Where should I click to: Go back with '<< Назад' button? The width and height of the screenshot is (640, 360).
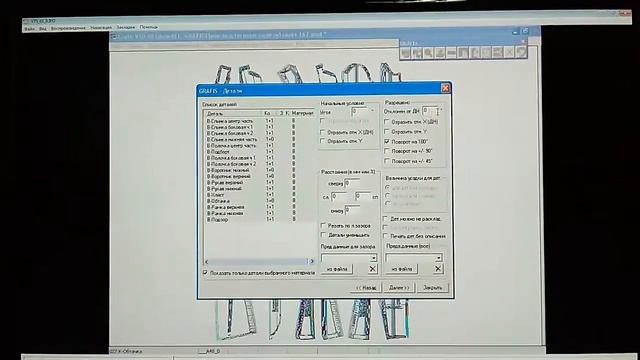coord(366,288)
